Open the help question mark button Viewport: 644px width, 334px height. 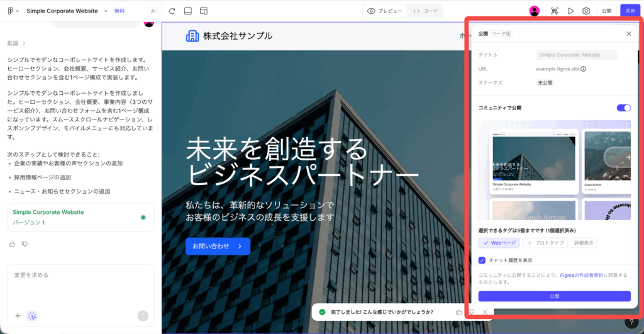click(631, 323)
